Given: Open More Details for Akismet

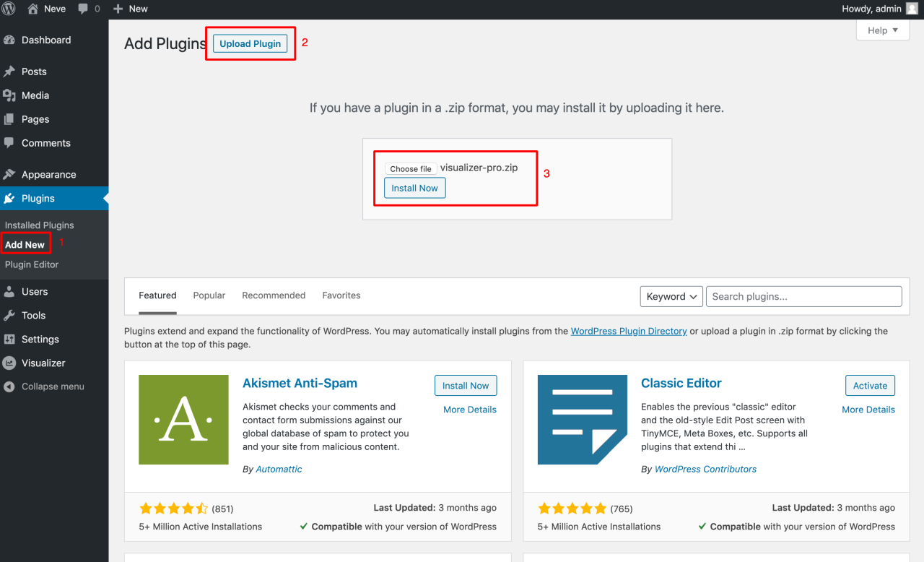Looking at the screenshot, I should coord(470,410).
